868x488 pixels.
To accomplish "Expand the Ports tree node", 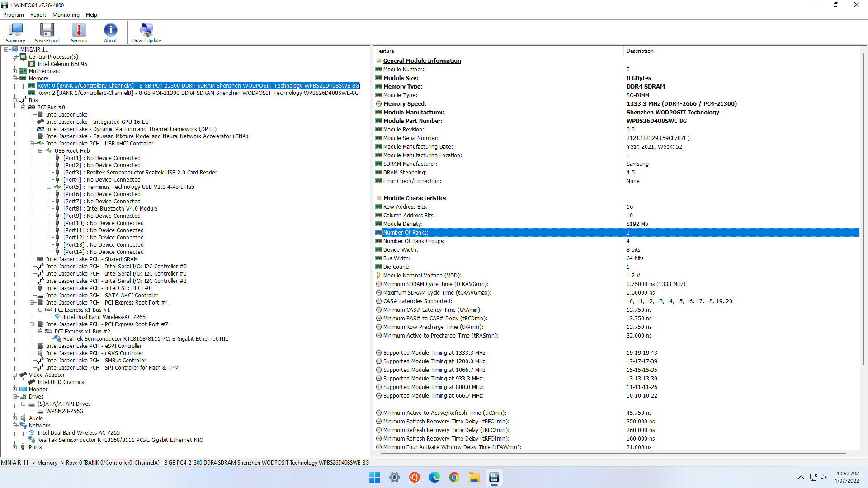I will [15, 447].
